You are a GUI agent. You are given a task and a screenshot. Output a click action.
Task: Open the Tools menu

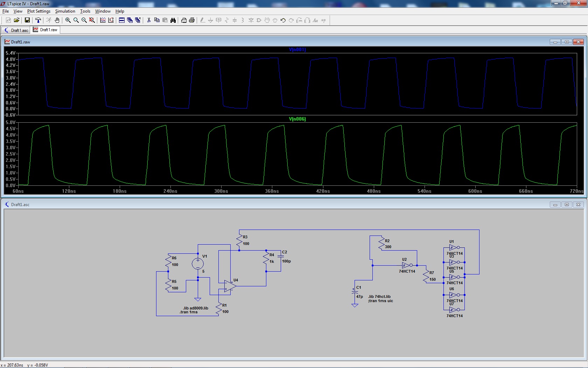click(85, 11)
